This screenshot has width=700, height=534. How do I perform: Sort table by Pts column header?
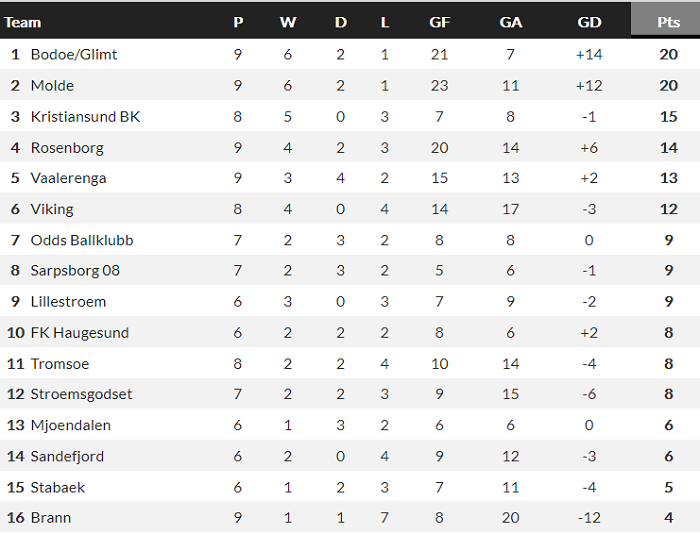coord(667,21)
